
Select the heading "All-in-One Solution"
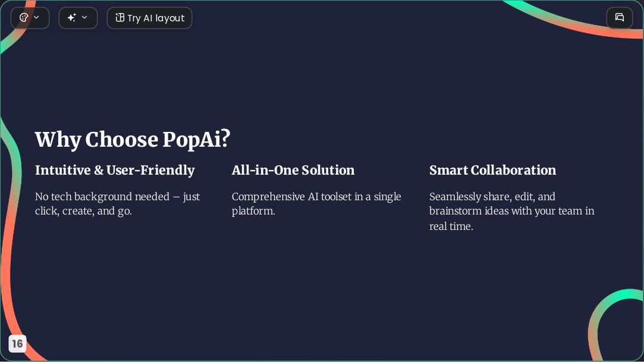coord(293,171)
